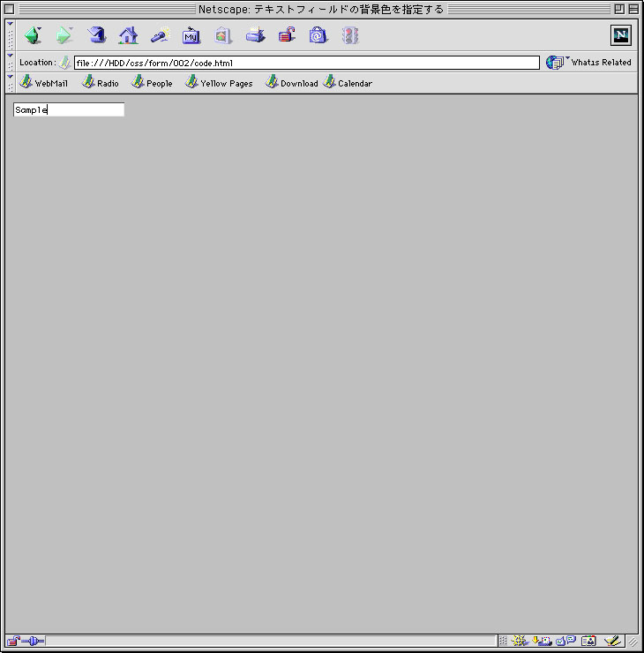Click the Back navigation arrow
Screen dimensions: 644x653
33,35
